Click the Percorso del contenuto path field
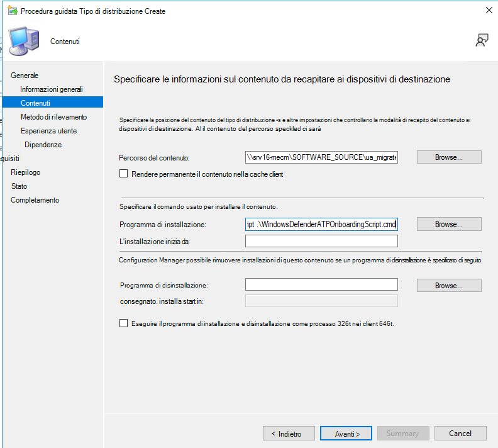This screenshot has width=498, height=448. pyautogui.click(x=321, y=157)
